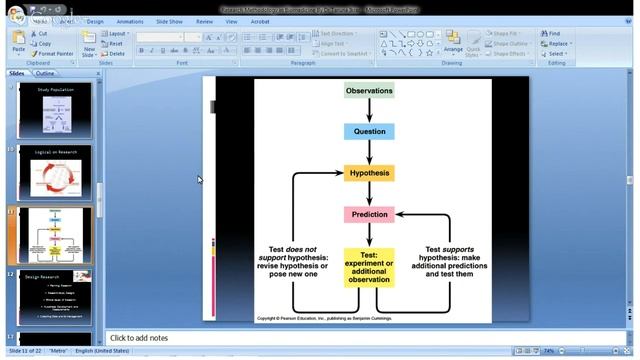The image size is (640, 360).
Task: Click the Find binoculars button
Action: pyautogui.click(x=550, y=33)
